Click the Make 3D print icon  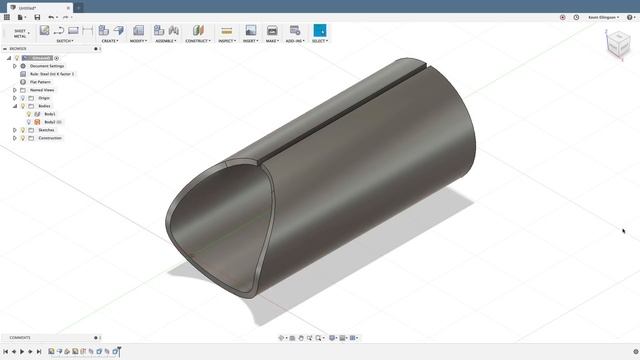point(272,30)
